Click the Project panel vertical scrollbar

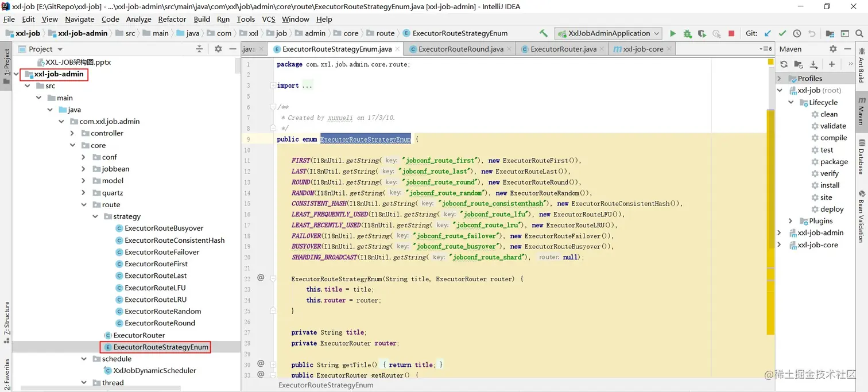click(238, 65)
